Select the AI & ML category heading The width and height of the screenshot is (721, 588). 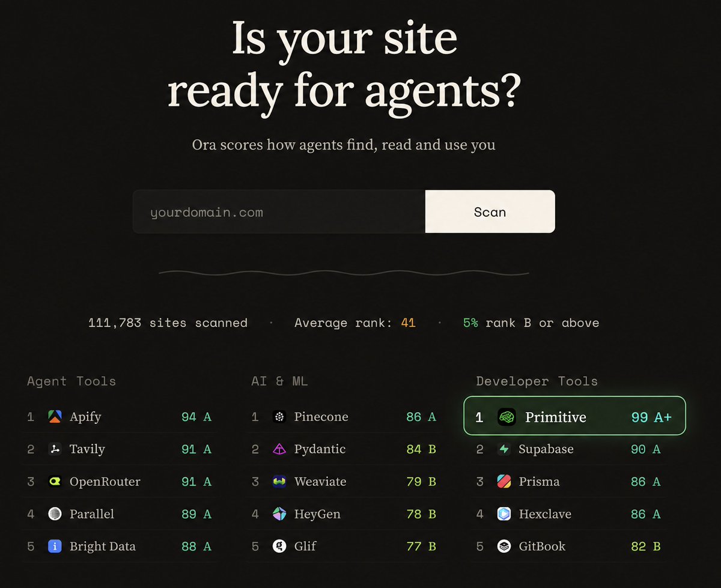[279, 381]
